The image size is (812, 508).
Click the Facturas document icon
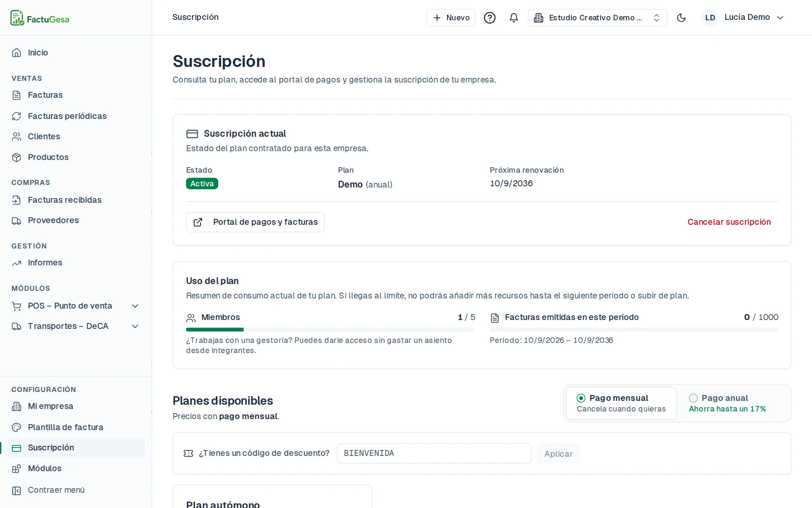[16, 95]
